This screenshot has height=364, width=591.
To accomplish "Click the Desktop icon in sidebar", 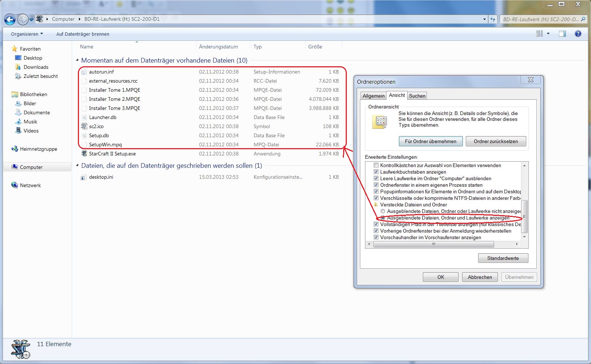I will click(x=18, y=58).
